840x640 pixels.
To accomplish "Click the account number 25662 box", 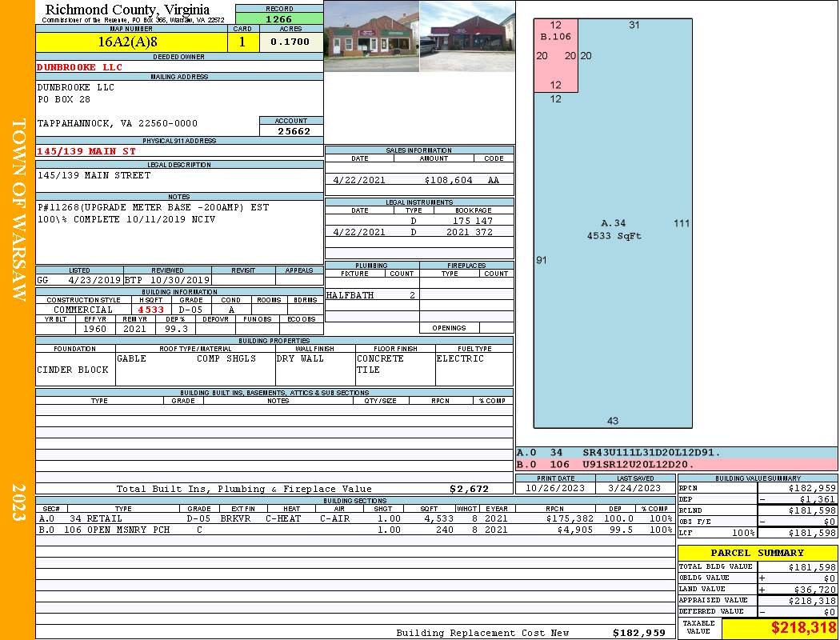I will 291,130.
